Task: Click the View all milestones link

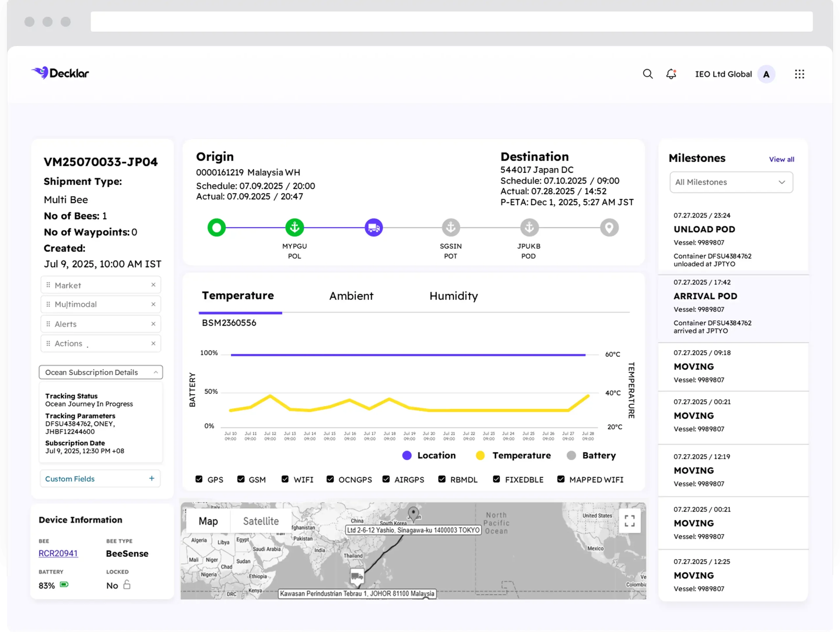Action: pos(781,159)
